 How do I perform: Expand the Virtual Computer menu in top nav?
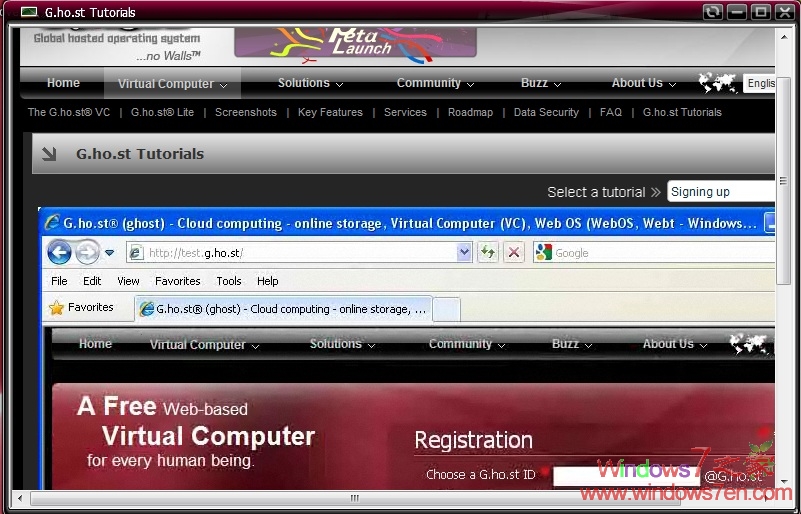click(172, 84)
